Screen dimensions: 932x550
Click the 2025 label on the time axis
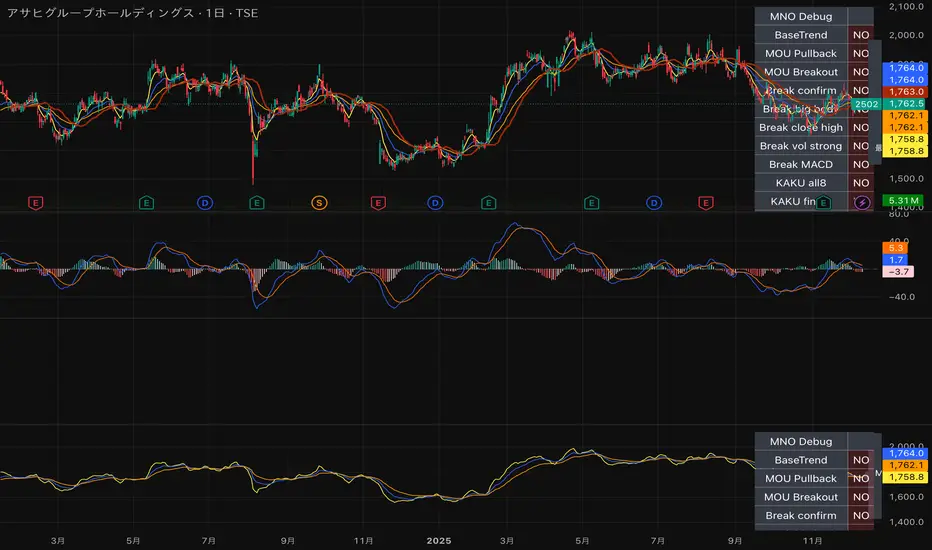439,540
